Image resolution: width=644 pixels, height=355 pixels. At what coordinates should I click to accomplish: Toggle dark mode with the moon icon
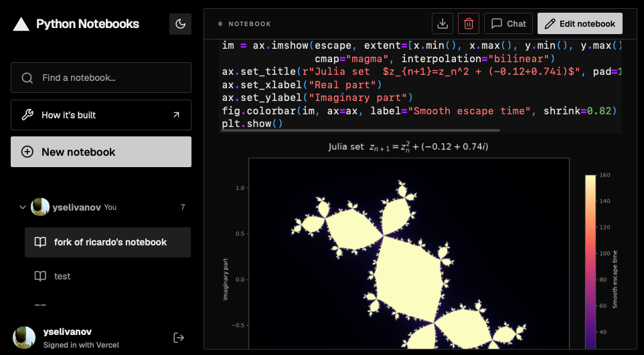click(180, 24)
